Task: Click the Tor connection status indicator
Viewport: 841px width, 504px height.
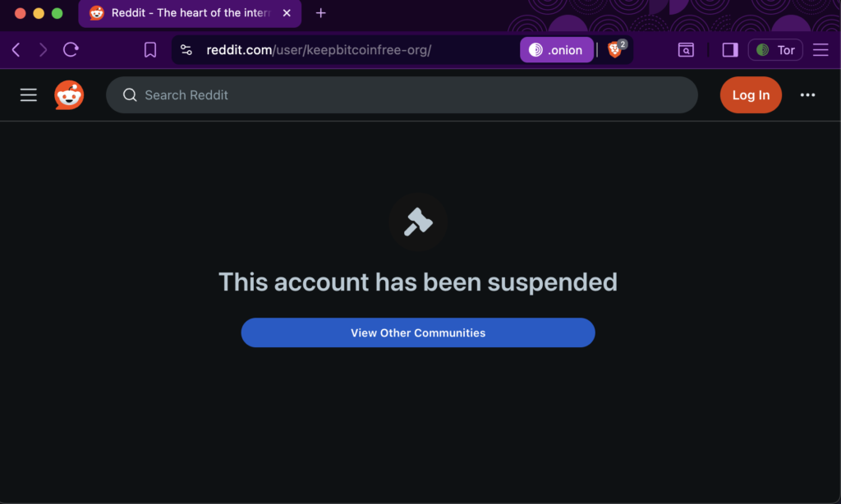Action: pyautogui.click(x=775, y=50)
